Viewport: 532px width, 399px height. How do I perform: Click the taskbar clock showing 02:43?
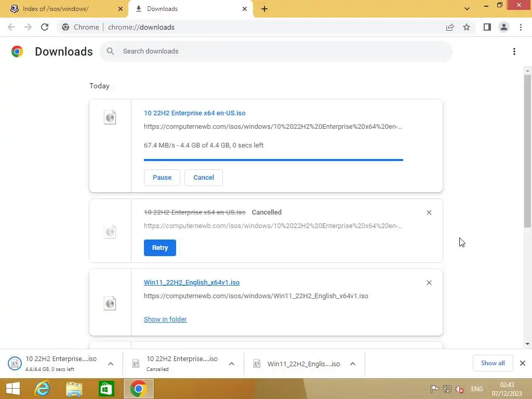tap(507, 389)
